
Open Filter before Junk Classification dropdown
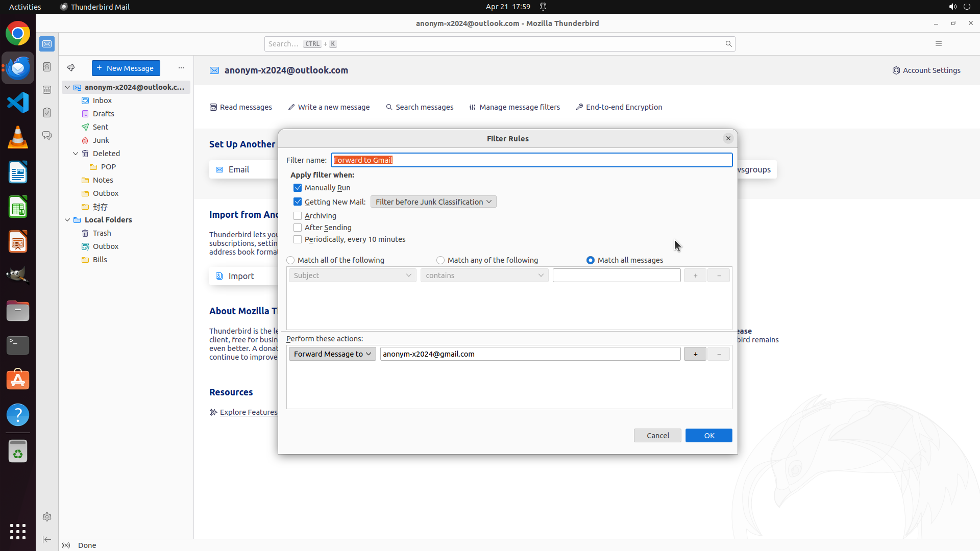[433, 202]
